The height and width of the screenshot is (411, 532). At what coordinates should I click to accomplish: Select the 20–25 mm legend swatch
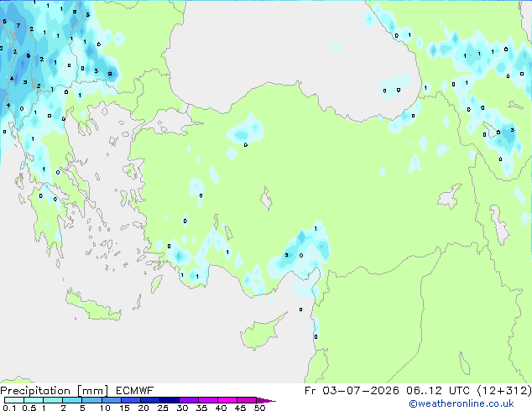pos(149,400)
